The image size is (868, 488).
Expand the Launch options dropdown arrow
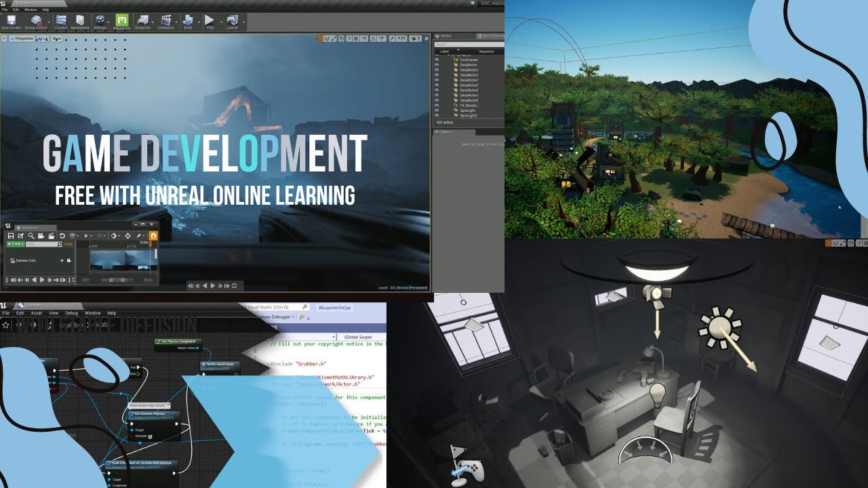(x=243, y=22)
